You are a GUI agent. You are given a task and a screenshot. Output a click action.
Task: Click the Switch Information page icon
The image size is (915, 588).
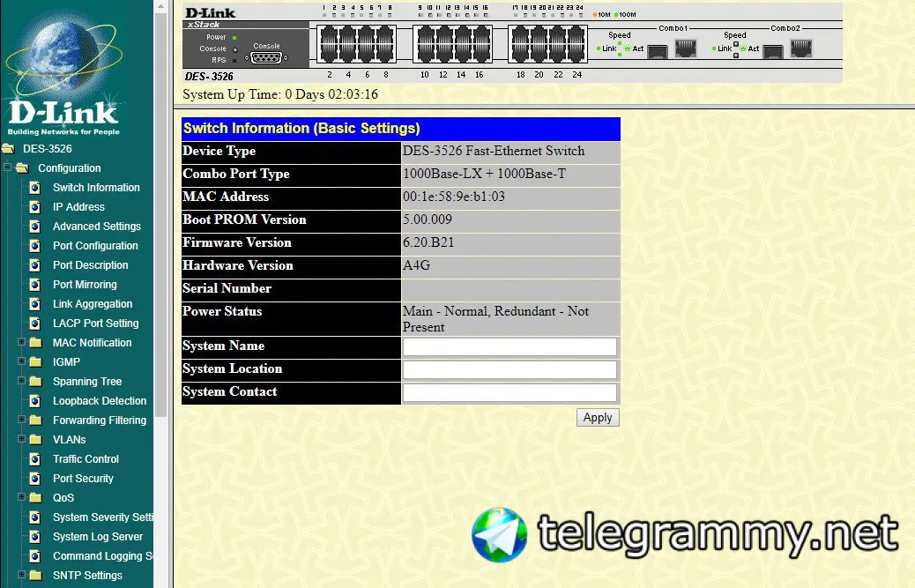coord(35,188)
